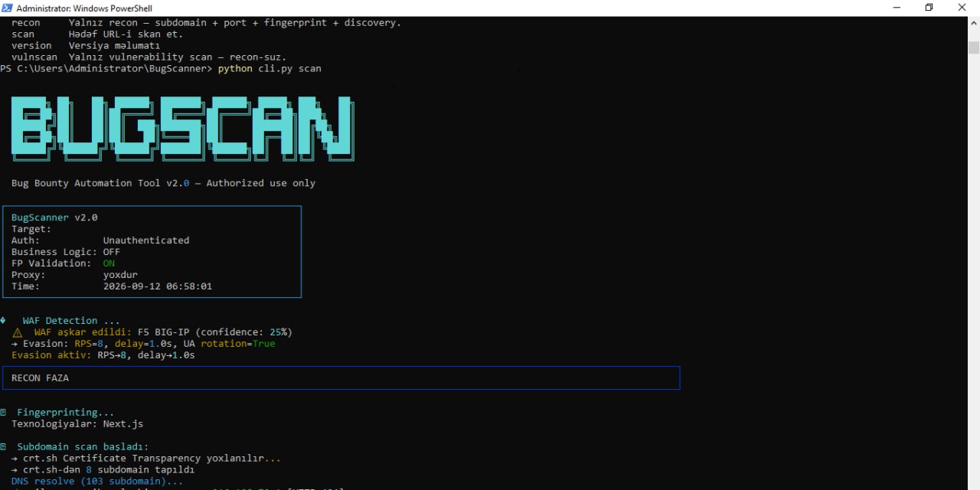Click the ON value of FP Validation
This screenshot has height=490, width=980.
coord(109,263)
